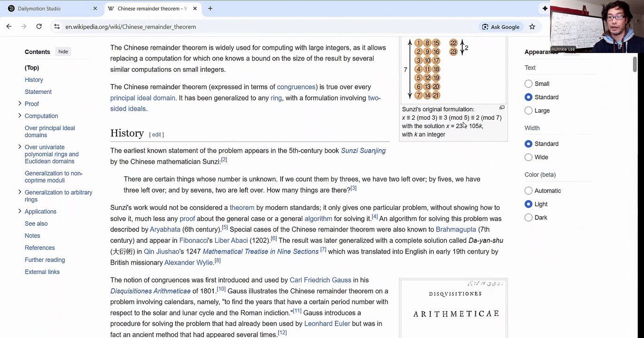Open Generalization to non-coprime moduli section
The width and height of the screenshot is (644, 338).
pos(54,177)
